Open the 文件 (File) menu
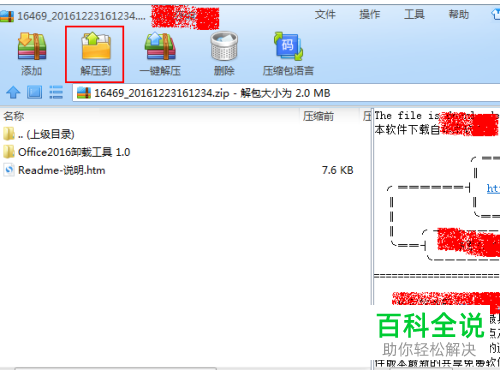This screenshot has height=370, width=500. click(x=325, y=14)
